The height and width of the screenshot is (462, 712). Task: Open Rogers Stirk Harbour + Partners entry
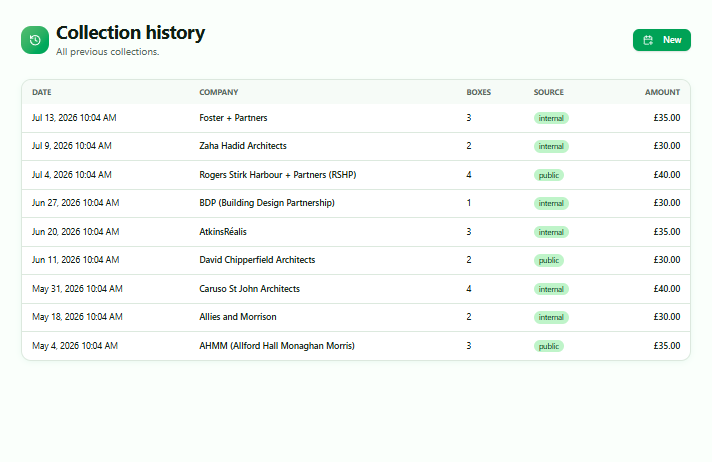[x=356, y=175]
